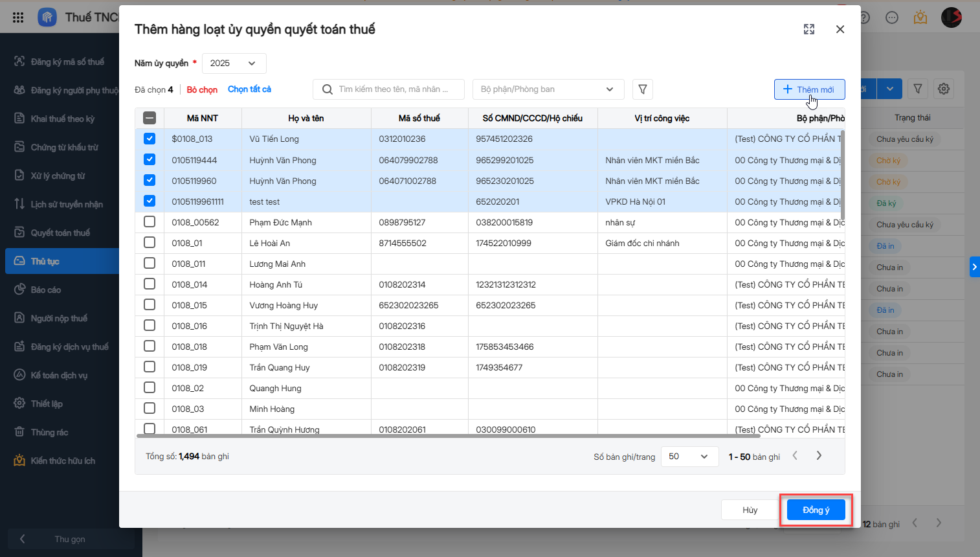This screenshot has height=557, width=980.
Task: Open table settings gear icon
Action: click(x=944, y=89)
